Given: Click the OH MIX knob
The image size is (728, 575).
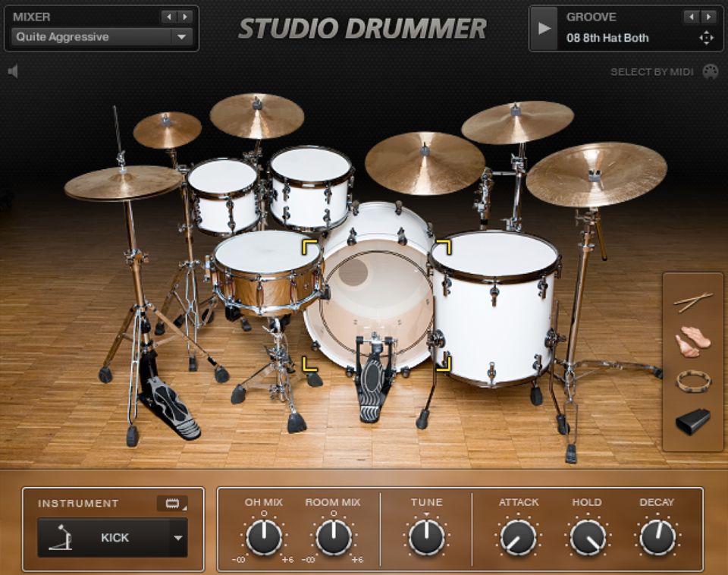Looking at the screenshot, I should [x=264, y=537].
